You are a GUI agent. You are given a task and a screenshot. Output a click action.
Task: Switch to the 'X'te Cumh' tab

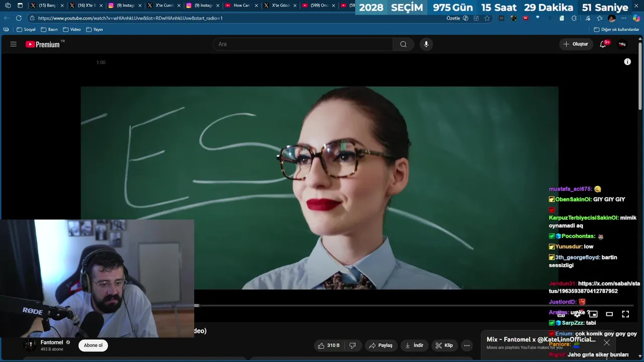click(164, 6)
